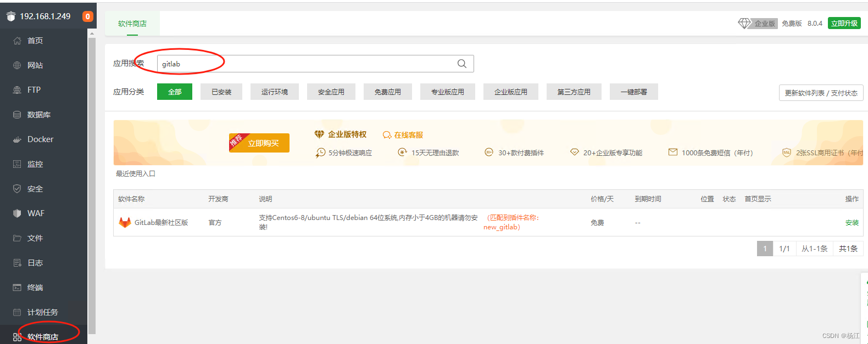Image resolution: width=868 pixels, height=344 pixels.
Task: Click the search magnifier icon
Action: (x=462, y=64)
